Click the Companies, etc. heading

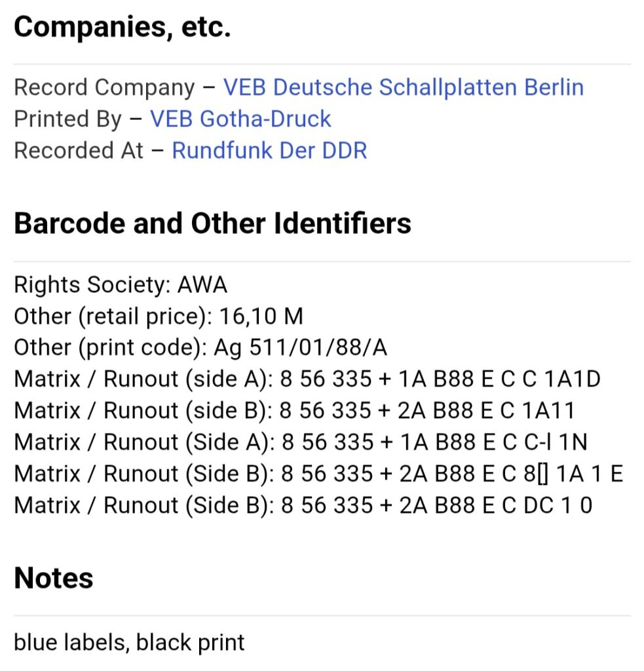[123, 26]
